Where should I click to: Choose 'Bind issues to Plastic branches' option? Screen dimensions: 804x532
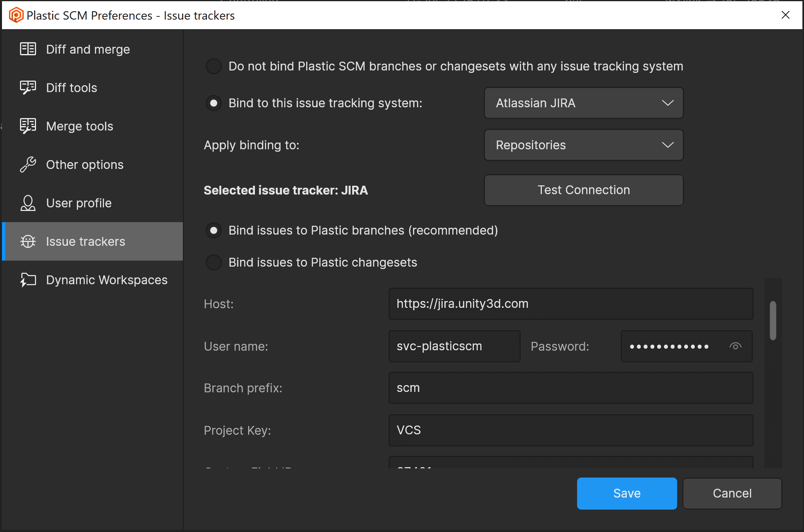click(x=214, y=230)
